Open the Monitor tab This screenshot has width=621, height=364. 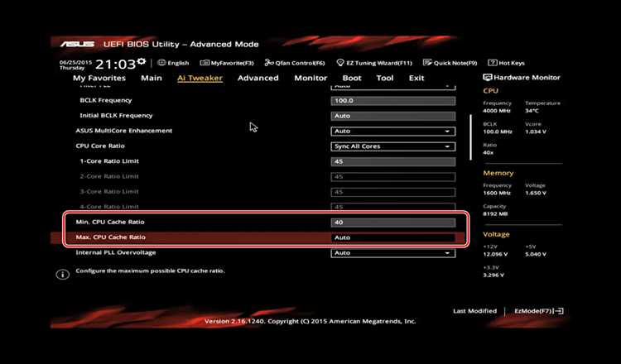click(310, 78)
